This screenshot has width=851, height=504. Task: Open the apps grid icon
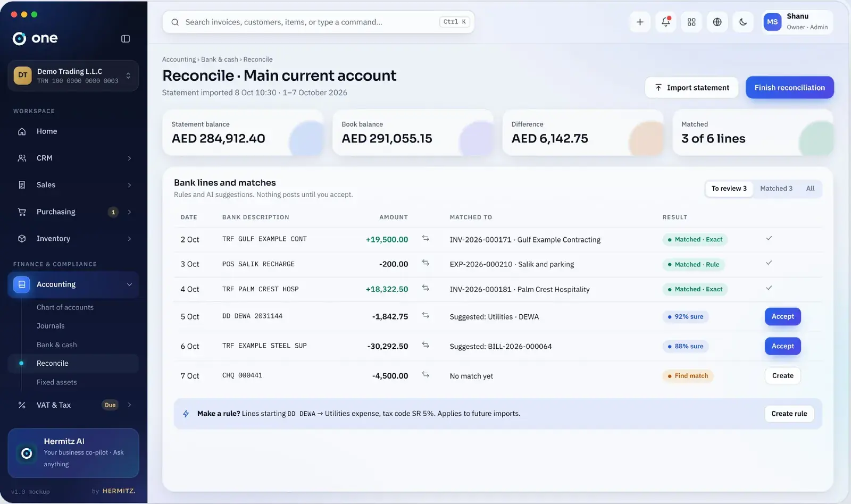point(691,22)
